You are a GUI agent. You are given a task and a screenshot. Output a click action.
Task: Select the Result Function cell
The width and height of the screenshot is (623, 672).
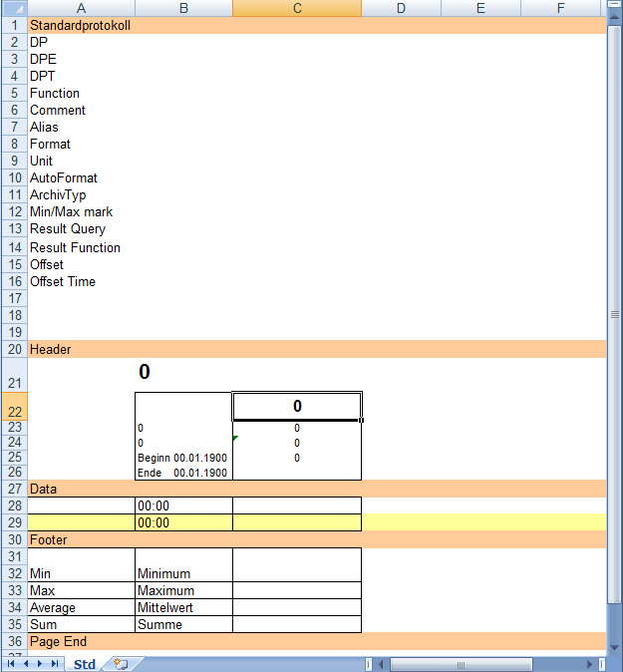point(80,247)
